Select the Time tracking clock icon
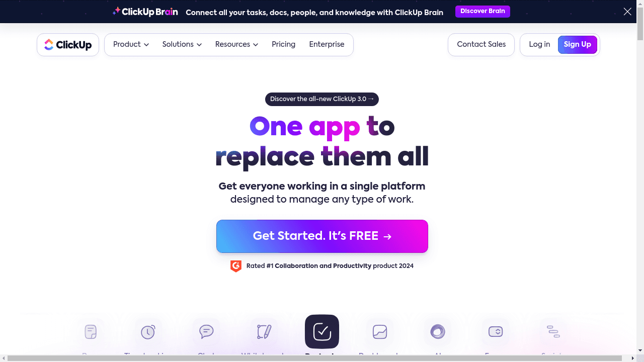 click(x=148, y=332)
